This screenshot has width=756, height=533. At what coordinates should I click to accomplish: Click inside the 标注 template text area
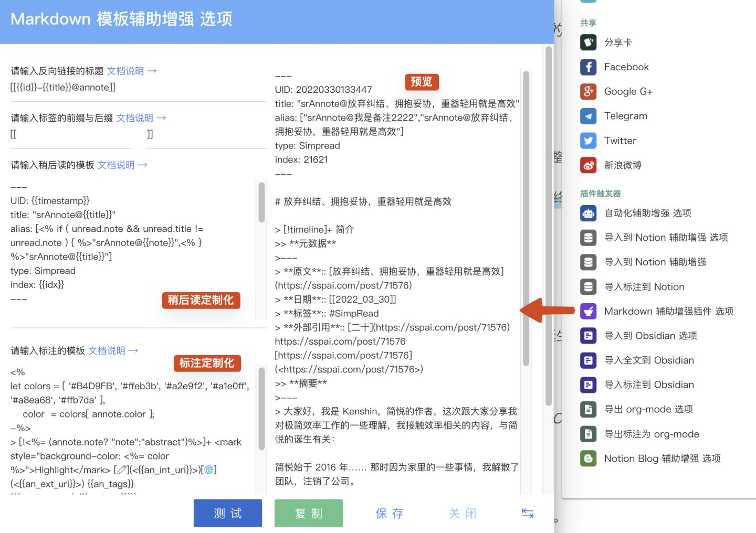pyautogui.click(x=133, y=430)
